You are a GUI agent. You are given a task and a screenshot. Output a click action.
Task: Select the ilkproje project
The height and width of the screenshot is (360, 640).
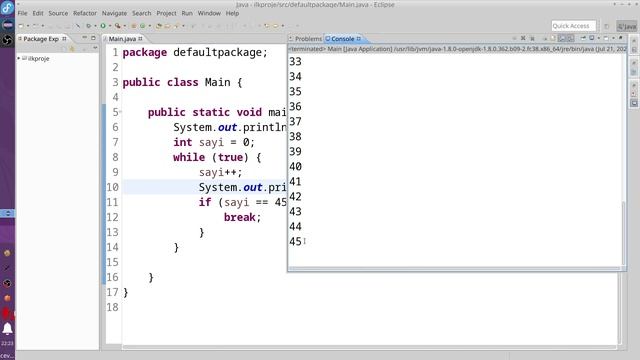(39, 58)
